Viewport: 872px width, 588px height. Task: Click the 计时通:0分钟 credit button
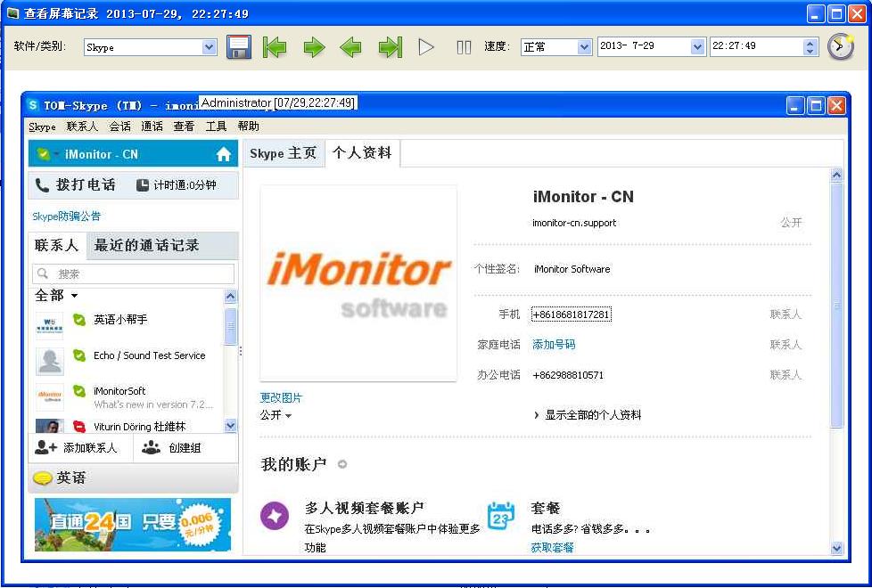pos(177,185)
